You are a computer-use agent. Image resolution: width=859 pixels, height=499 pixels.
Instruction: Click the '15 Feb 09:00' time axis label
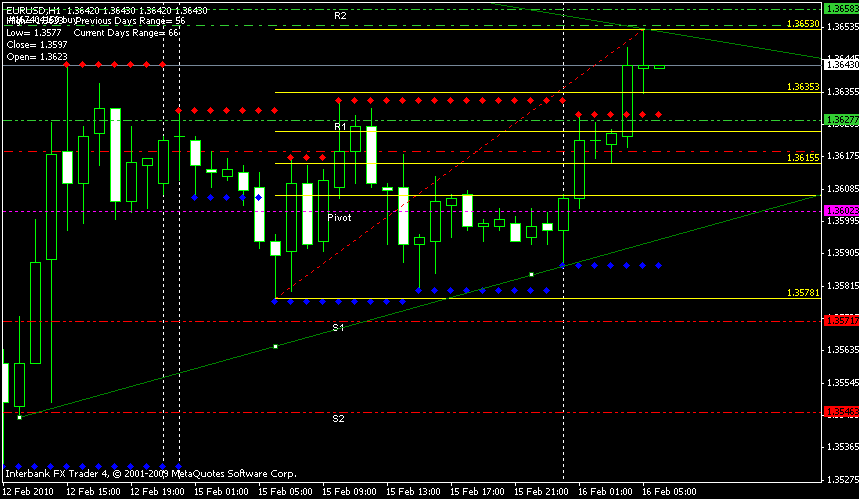pos(350,492)
